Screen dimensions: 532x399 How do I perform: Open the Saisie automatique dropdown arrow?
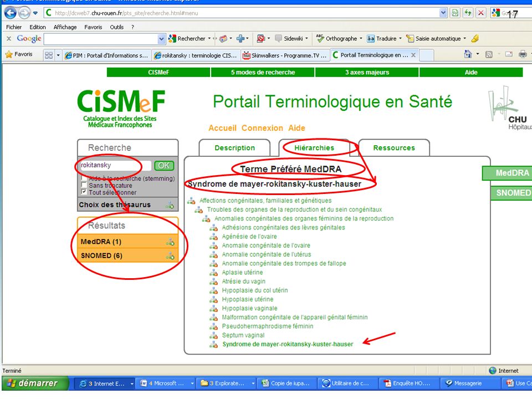click(x=465, y=39)
